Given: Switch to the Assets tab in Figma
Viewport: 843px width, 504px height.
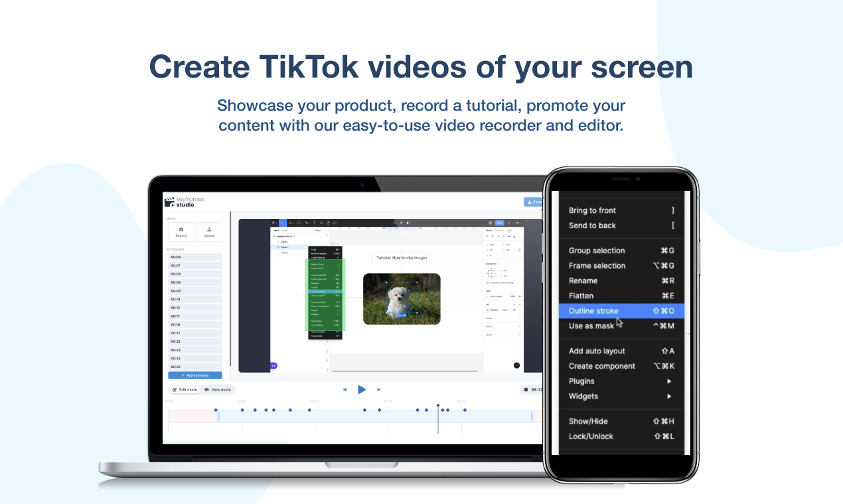Looking at the screenshot, I should coord(284,230).
